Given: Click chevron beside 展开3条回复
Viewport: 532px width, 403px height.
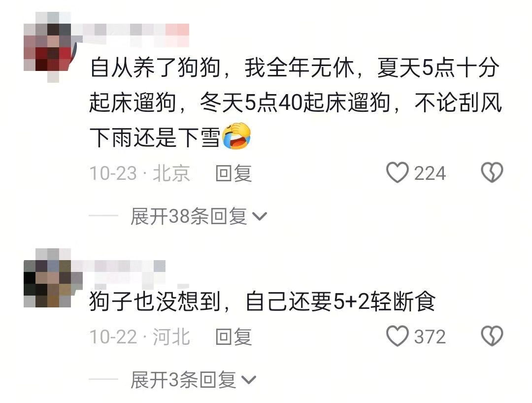Looking at the screenshot, I should 249,380.
